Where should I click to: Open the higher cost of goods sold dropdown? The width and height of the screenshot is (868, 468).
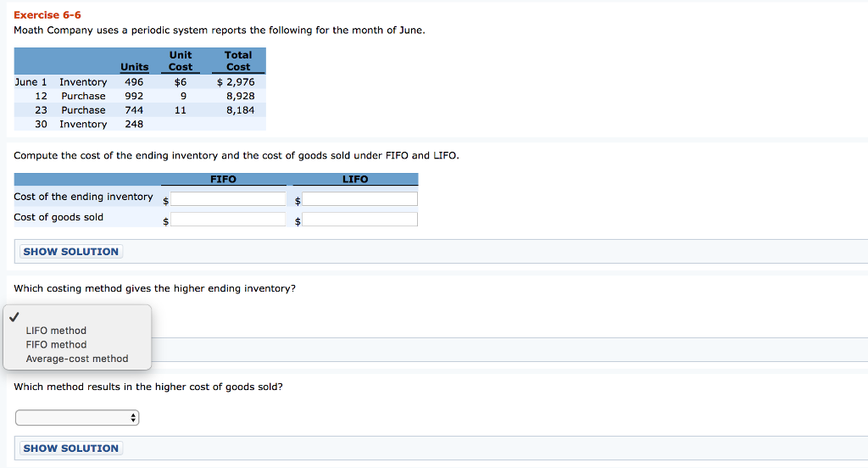(77, 418)
